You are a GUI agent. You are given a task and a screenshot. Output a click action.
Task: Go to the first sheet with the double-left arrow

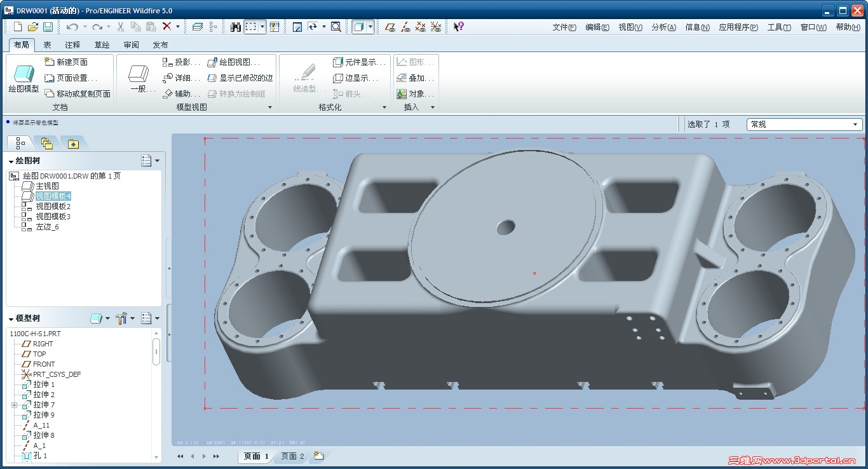coord(180,456)
